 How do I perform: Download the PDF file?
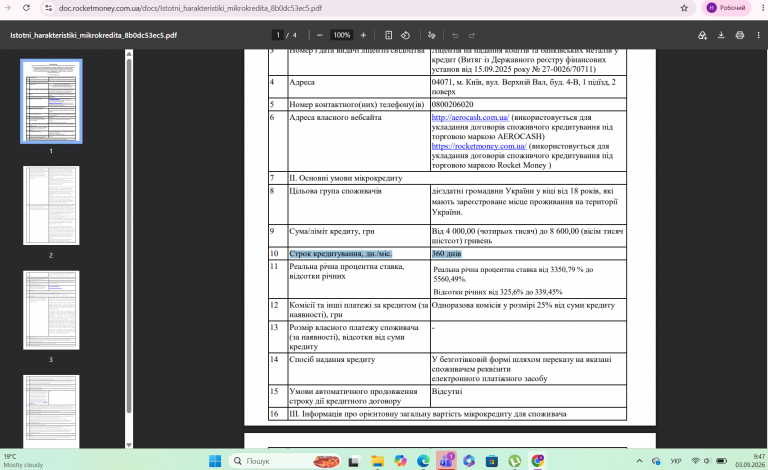pyautogui.click(x=721, y=35)
